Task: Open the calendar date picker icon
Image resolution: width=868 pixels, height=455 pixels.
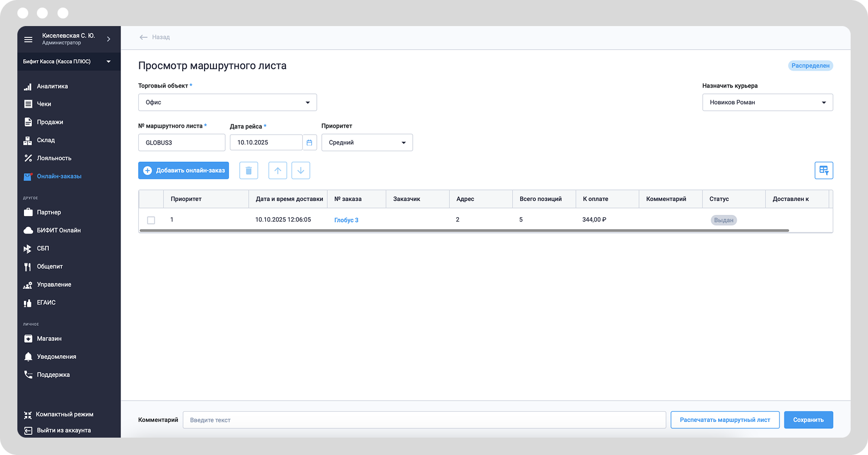Action: pyautogui.click(x=309, y=143)
